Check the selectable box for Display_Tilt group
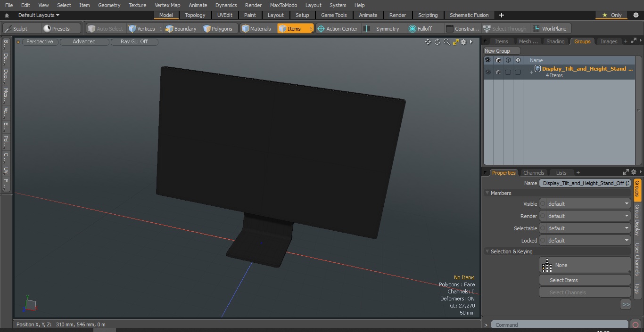The width and height of the screenshot is (644, 332). [x=508, y=73]
